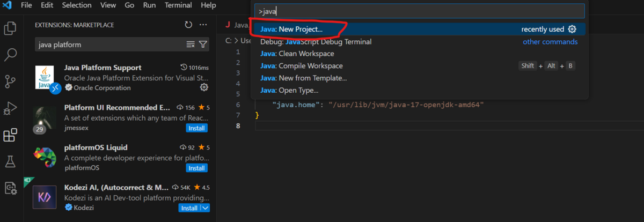Open the Java Platform Support extension title
Screen dimensions: 644x222
click(x=103, y=68)
